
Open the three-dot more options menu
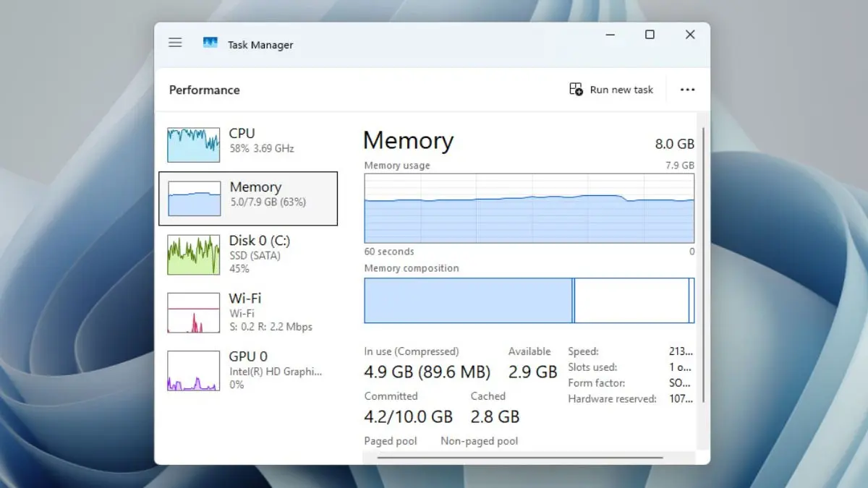point(687,90)
